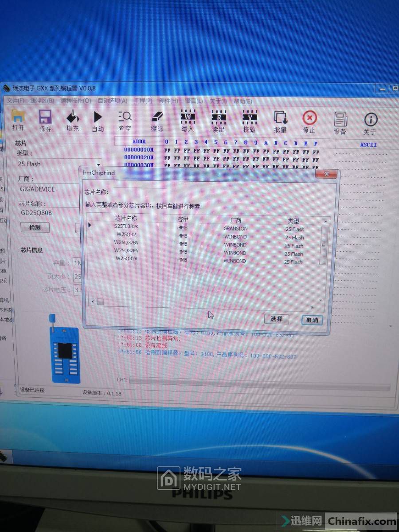Click the 17:51:56 programmer detected log line
The image size is (399, 532).
207,353
